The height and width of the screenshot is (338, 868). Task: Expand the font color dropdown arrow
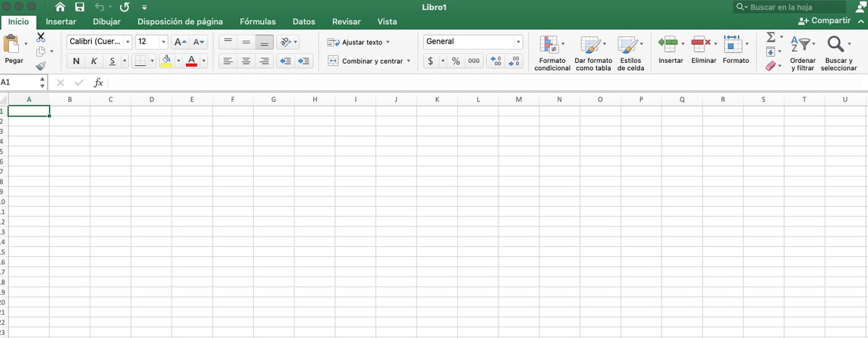[x=204, y=61]
